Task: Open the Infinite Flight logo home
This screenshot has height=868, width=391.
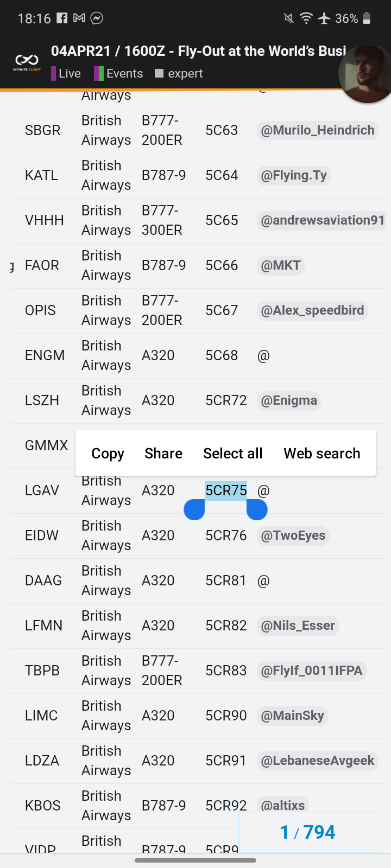Action: (x=27, y=62)
